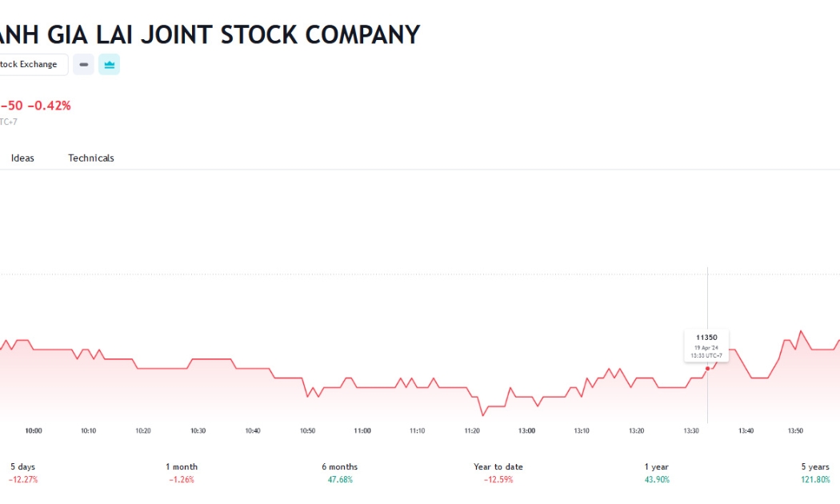840x504 pixels.
Task: Click the -0.42% price change text
Action: [50, 106]
